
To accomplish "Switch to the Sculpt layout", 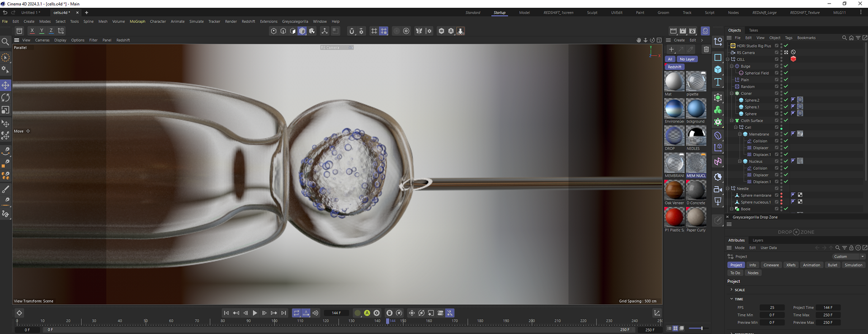I will coord(592,13).
